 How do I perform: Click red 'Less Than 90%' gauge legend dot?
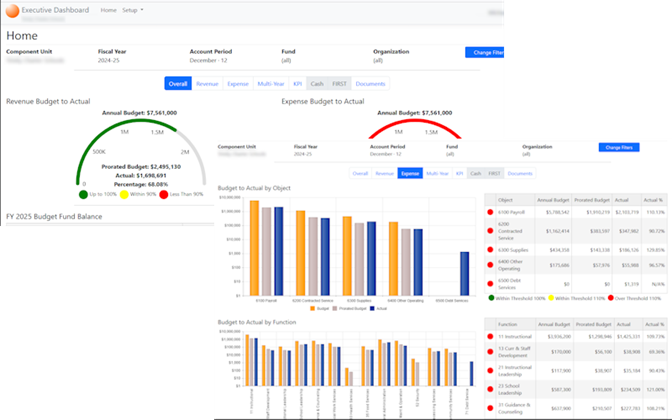pos(164,195)
